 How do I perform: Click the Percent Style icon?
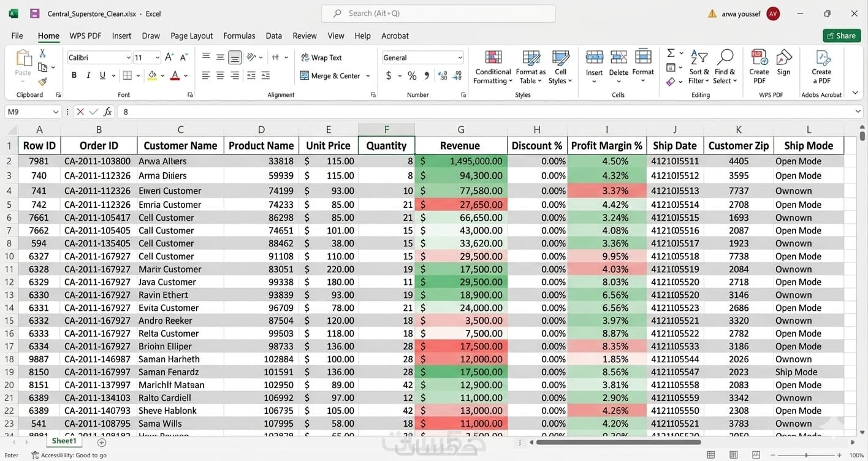[x=412, y=76]
